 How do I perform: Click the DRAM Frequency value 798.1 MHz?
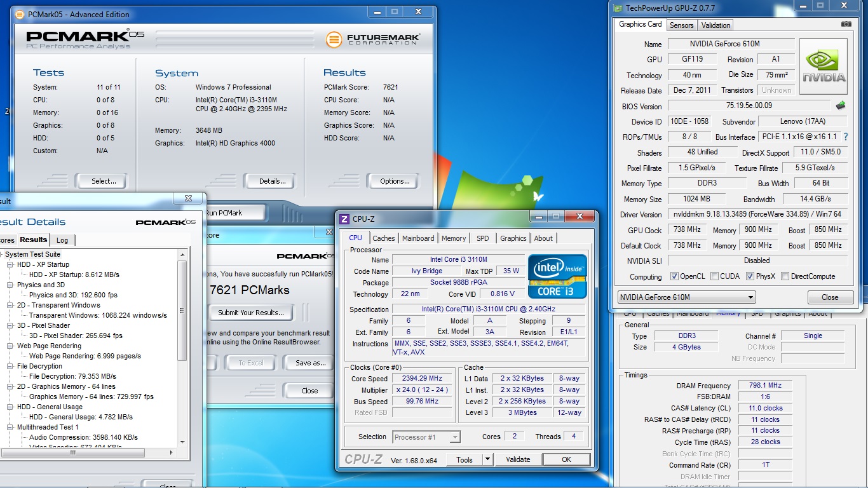point(765,385)
